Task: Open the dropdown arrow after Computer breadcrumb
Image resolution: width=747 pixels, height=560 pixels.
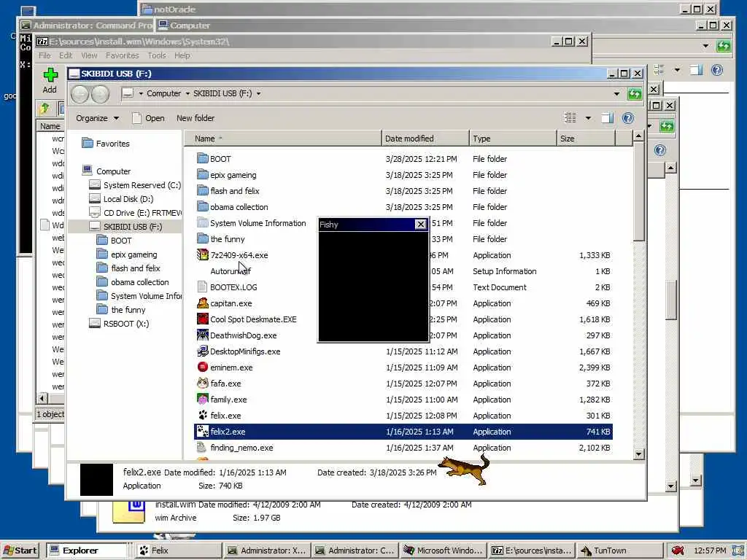Action: 187,94
